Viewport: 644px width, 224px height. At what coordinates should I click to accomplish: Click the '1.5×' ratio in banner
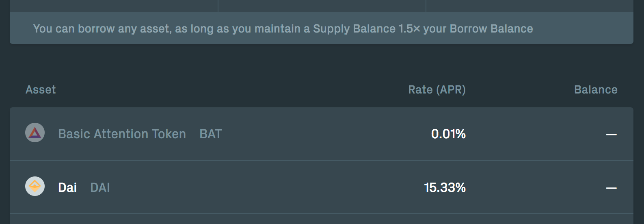tap(409, 28)
